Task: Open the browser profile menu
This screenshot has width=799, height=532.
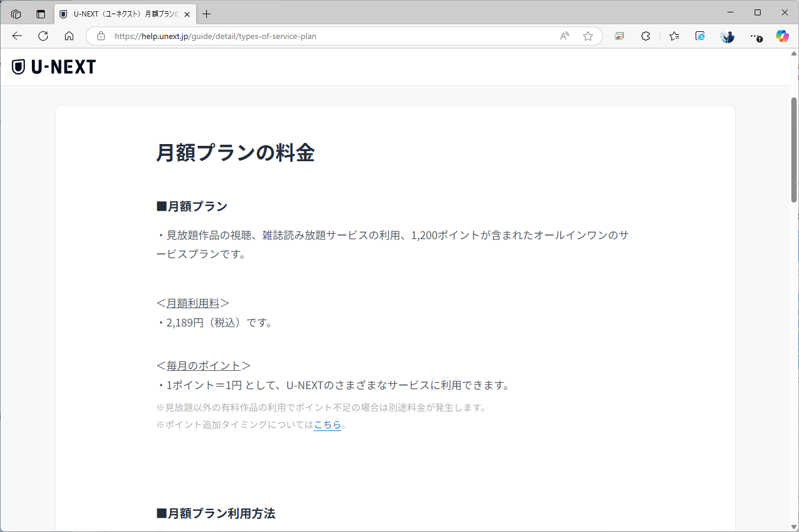Action: pyautogui.click(x=727, y=36)
